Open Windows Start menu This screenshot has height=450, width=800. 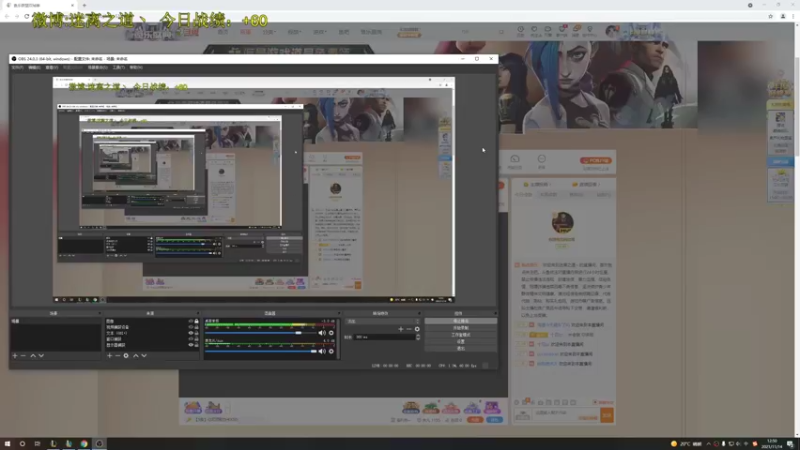coord(7,444)
